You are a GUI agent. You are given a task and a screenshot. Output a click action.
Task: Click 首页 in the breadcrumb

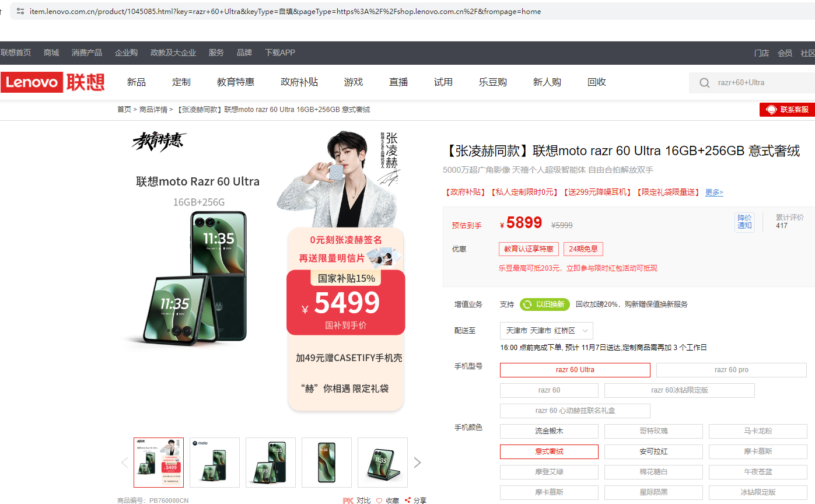pyautogui.click(x=124, y=110)
